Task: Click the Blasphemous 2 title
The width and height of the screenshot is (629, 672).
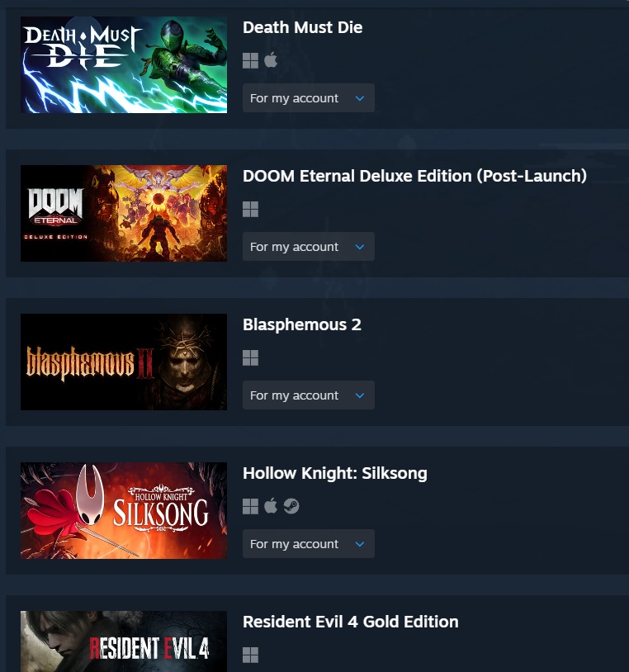Action: pyautogui.click(x=302, y=325)
